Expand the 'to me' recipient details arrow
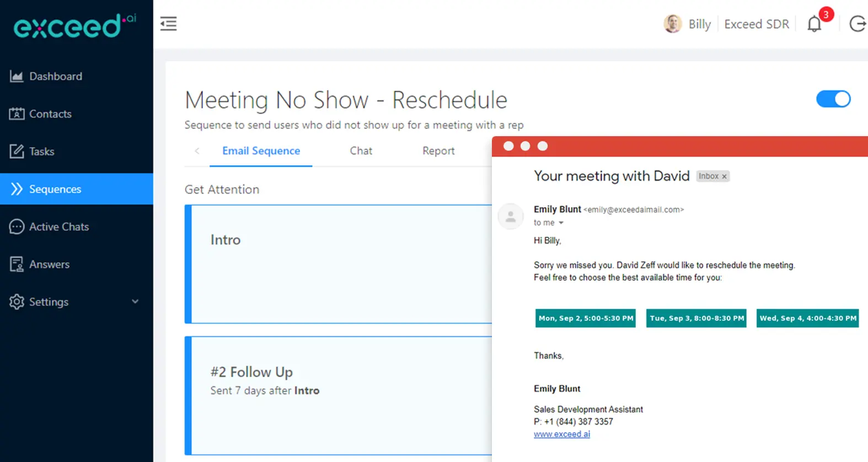This screenshot has width=868, height=462. [561, 223]
